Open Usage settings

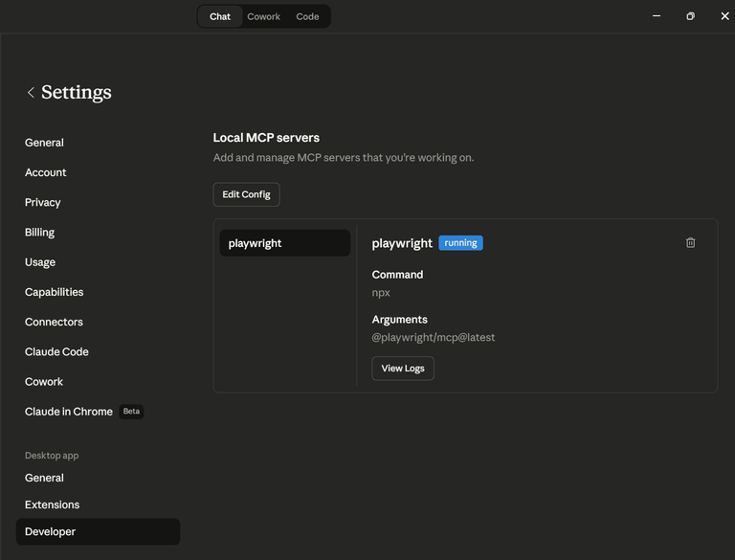[x=40, y=262]
